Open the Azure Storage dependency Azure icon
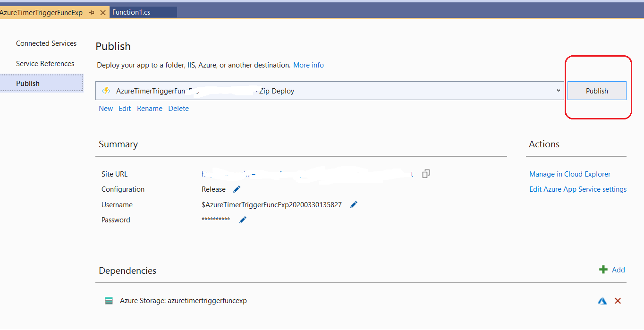Image resolution: width=644 pixels, height=330 pixels. tap(602, 301)
